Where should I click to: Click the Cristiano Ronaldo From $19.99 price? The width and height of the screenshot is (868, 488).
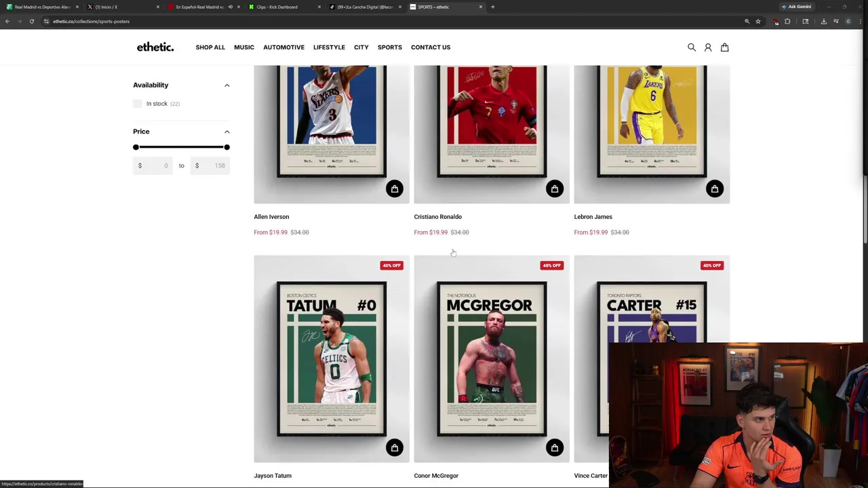pyautogui.click(x=431, y=232)
